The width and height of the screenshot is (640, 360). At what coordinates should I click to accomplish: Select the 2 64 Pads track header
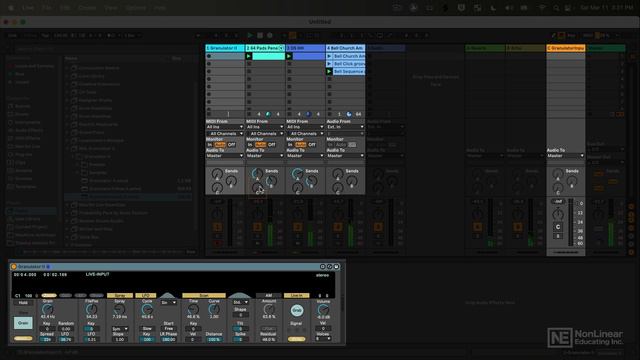(x=264, y=48)
